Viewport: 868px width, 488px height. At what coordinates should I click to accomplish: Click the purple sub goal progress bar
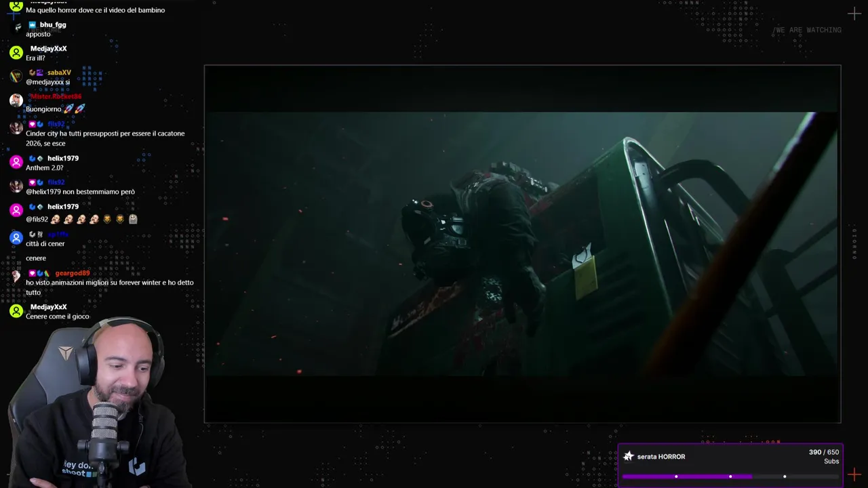pyautogui.click(x=730, y=476)
